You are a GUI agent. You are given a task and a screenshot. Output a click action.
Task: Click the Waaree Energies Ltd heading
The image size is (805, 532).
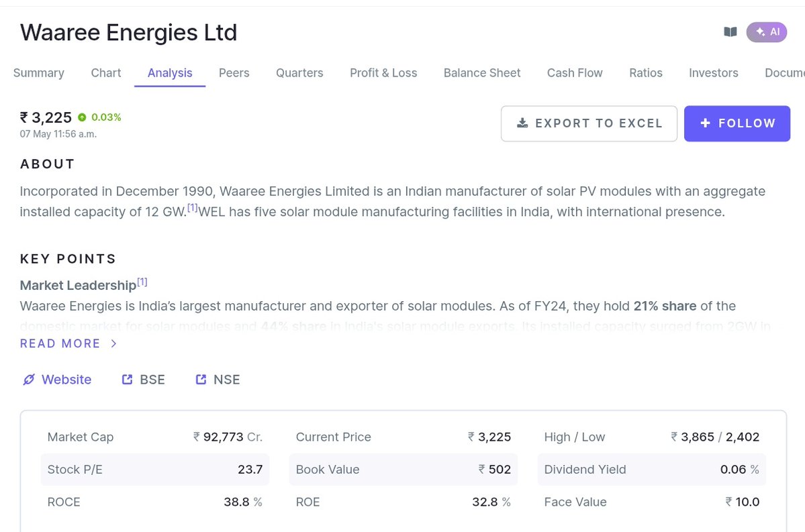(128, 32)
